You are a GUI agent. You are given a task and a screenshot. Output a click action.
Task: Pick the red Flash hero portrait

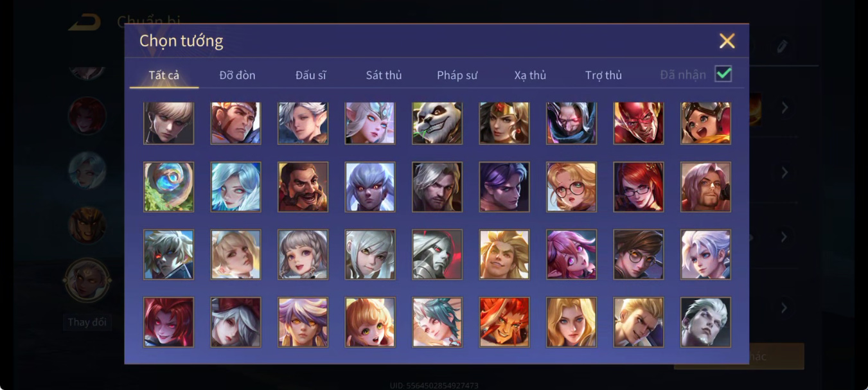[639, 123]
